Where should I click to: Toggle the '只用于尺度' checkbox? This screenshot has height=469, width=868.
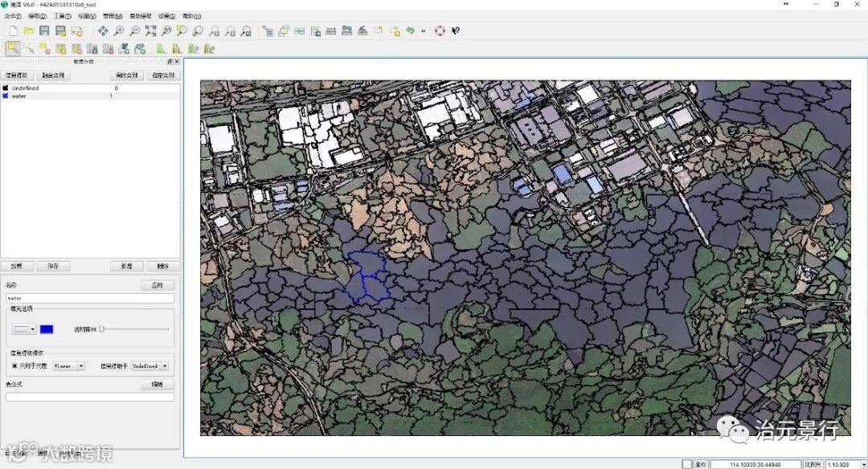[14, 366]
